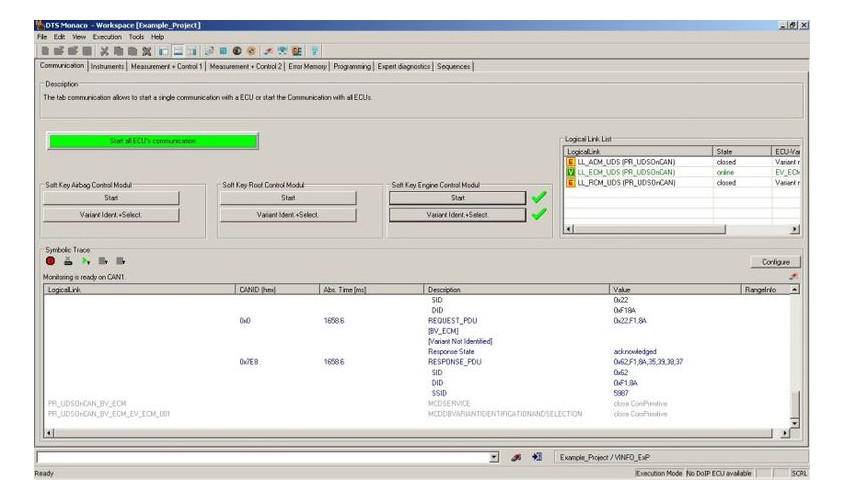Click the blue arrow icon left of Example_Project / VINFO_ExP
Viewport: 843px width, 500px height.
(537, 457)
